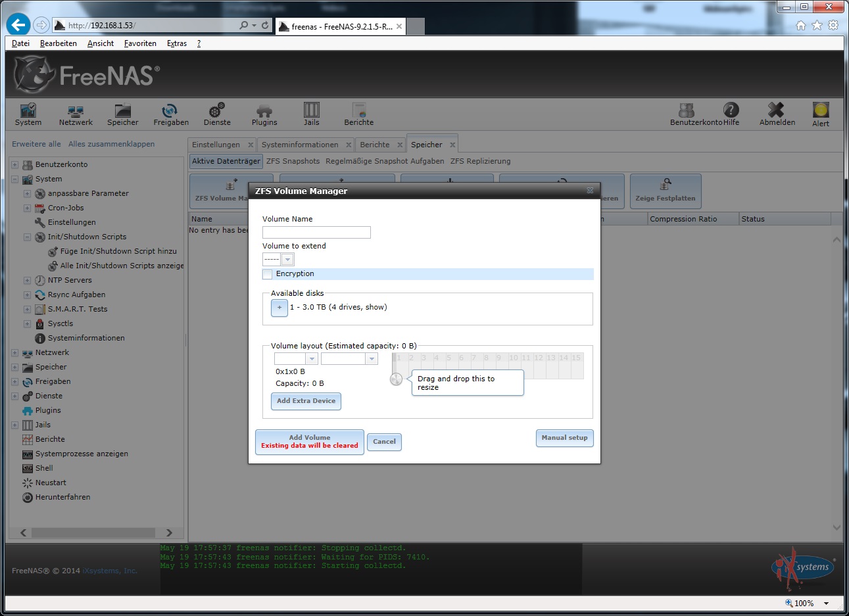
Task: Click the browser refresh icon
Action: click(x=265, y=25)
